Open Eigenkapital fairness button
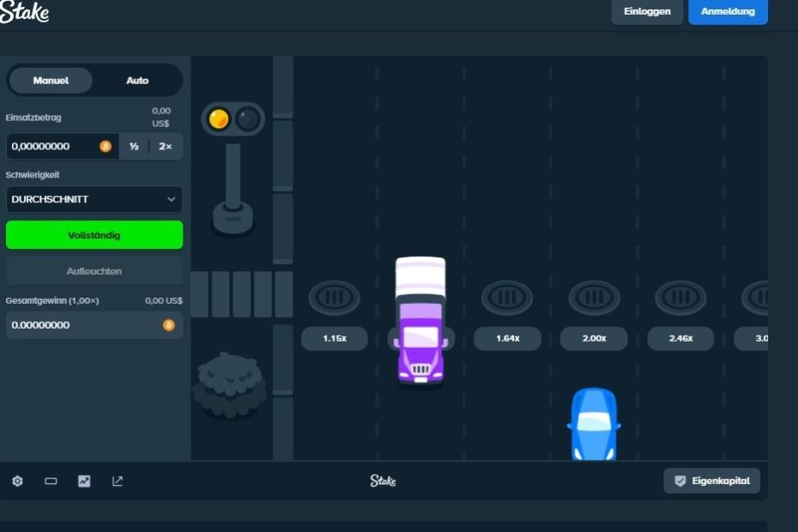The width and height of the screenshot is (798, 532). pos(711,481)
